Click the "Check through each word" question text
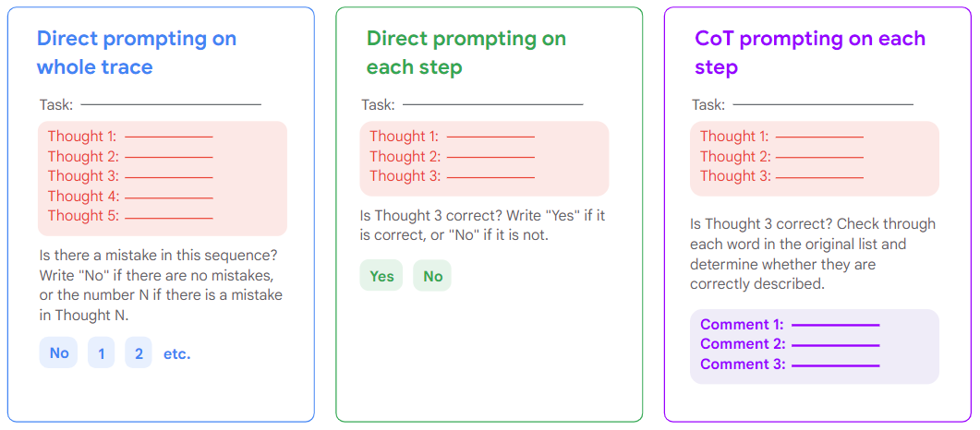This screenshot has height=430, width=980. [x=812, y=254]
